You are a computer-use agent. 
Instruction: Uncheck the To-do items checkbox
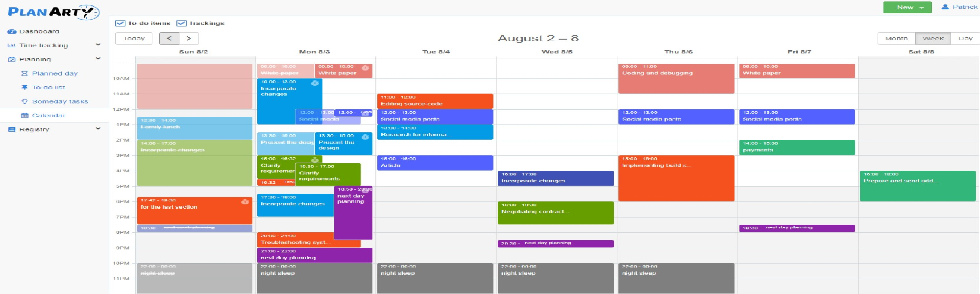[x=120, y=23]
